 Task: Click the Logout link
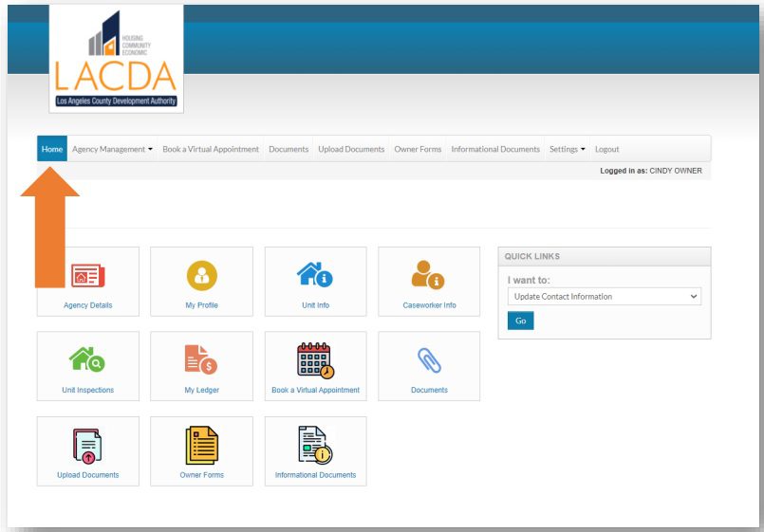(x=606, y=150)
